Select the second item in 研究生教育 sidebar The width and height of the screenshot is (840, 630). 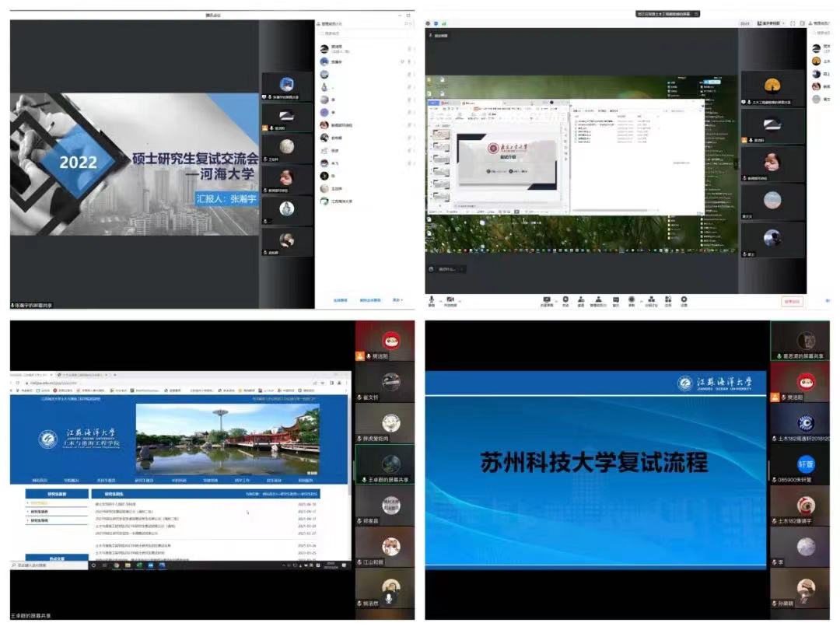(x=40, y=512)
